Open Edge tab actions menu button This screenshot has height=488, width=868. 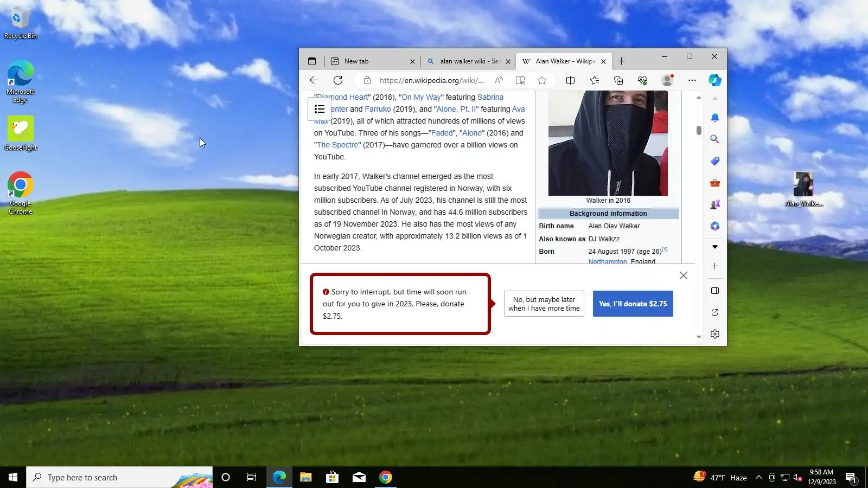click(312, 61)
